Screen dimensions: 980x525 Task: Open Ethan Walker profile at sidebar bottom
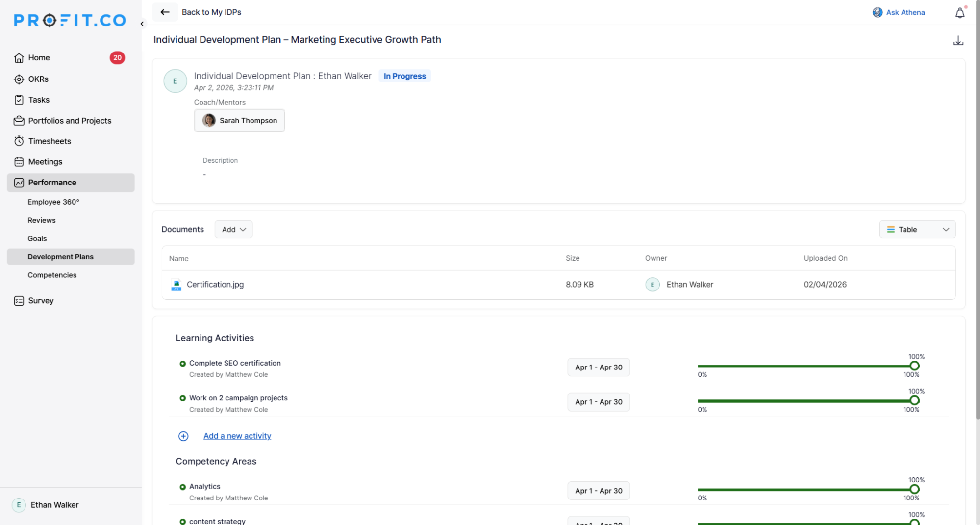(x=54, y=505)
